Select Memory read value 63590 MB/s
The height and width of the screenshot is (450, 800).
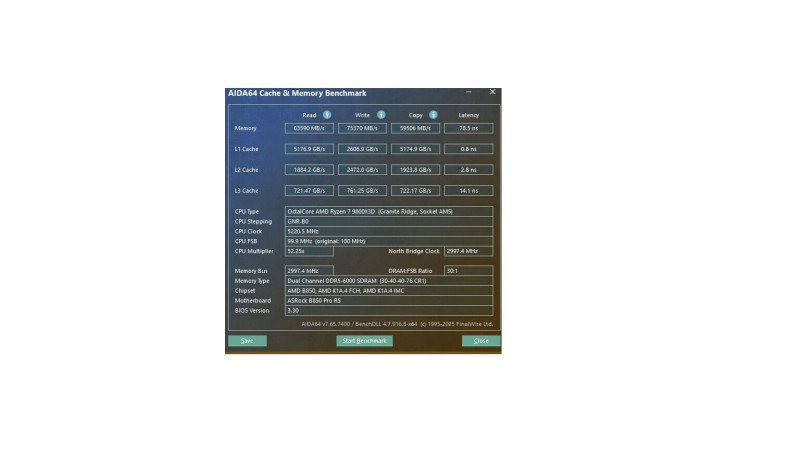point(309,128)
